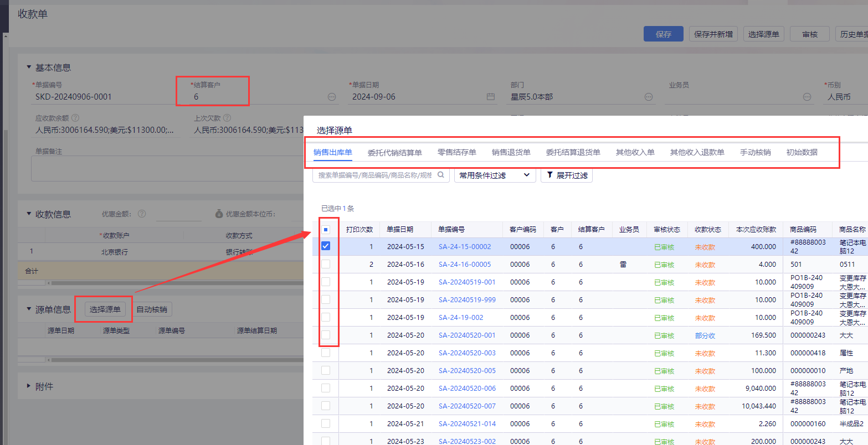Click the 本次应收账款 column header
The height and width of the screenshot is (445, 868).
tap(756, 229)
